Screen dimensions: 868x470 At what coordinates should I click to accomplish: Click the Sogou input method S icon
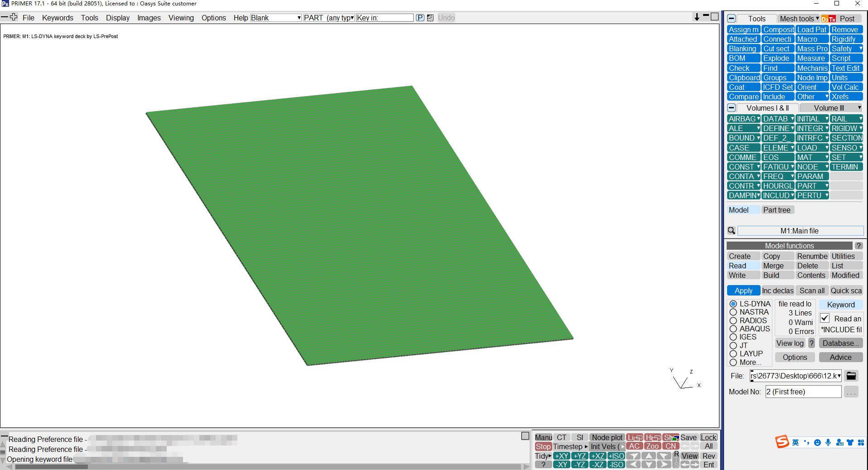782,441
